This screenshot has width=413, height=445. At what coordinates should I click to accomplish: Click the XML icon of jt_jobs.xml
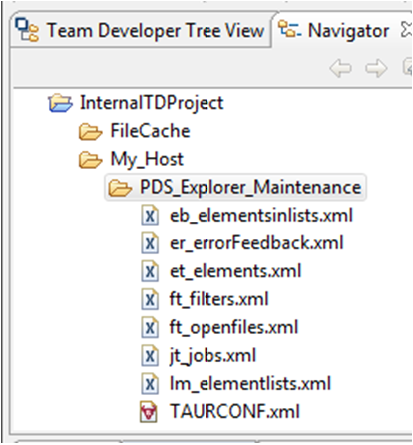coord(150,356)
